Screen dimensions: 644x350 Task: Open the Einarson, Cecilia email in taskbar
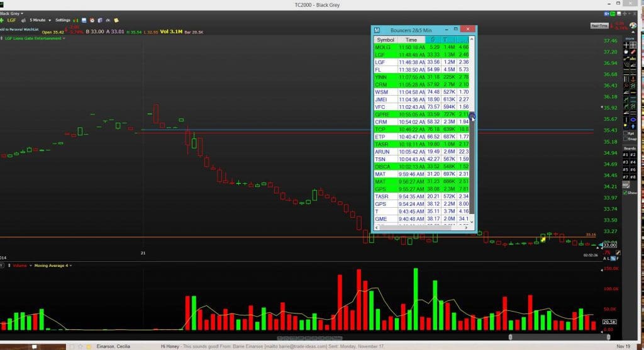[x=113, y=346]
